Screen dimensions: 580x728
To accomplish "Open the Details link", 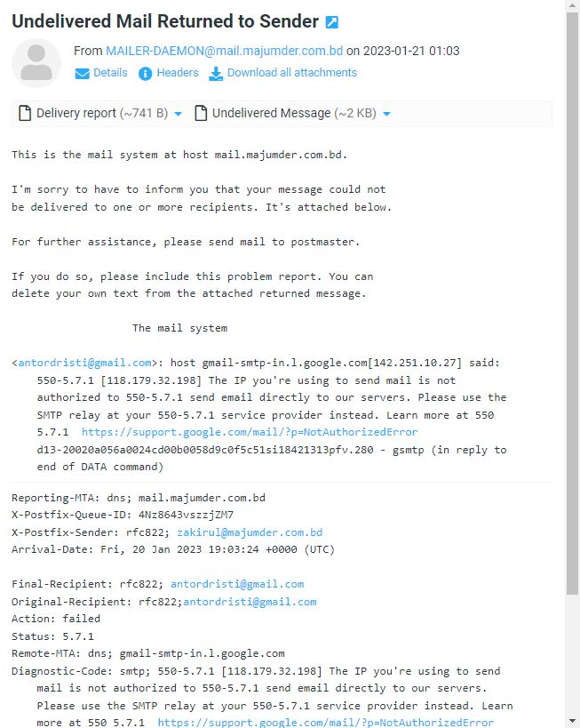I will (x=110, y=73).
